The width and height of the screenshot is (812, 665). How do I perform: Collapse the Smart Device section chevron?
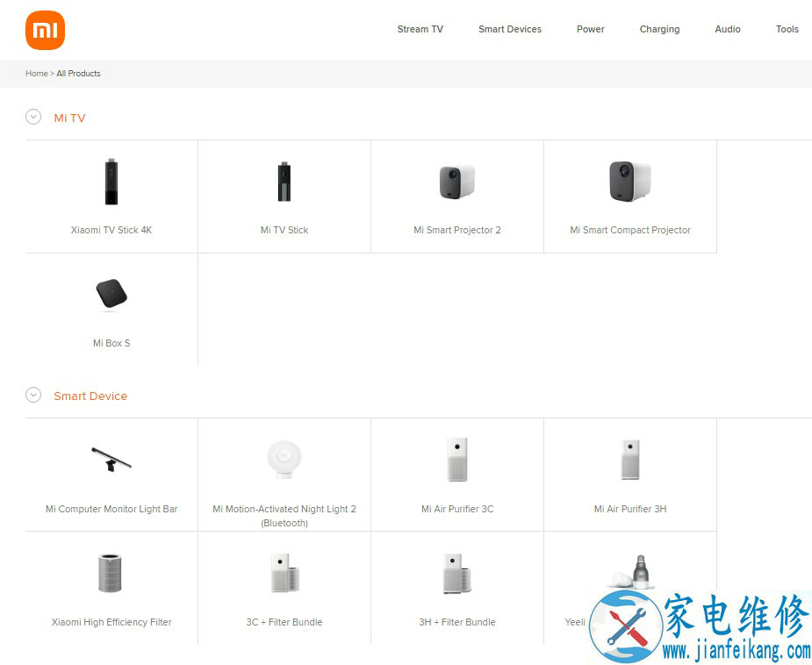[33, 396]
